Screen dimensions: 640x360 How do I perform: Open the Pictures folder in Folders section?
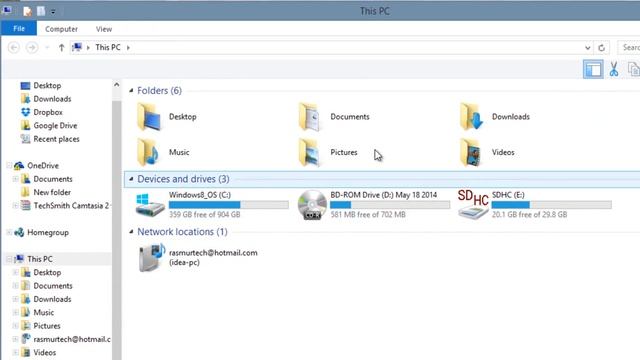pyautogui.click(x=328, y=152)
